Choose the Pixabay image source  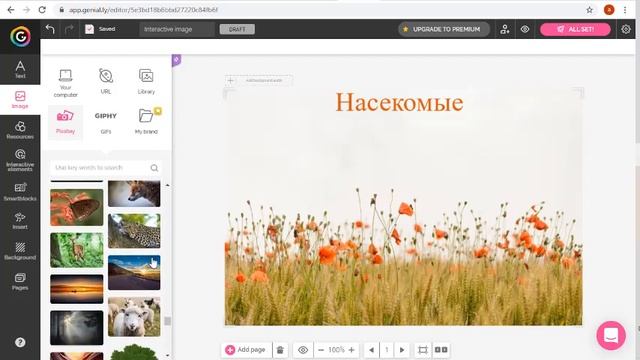coord(65,122)
